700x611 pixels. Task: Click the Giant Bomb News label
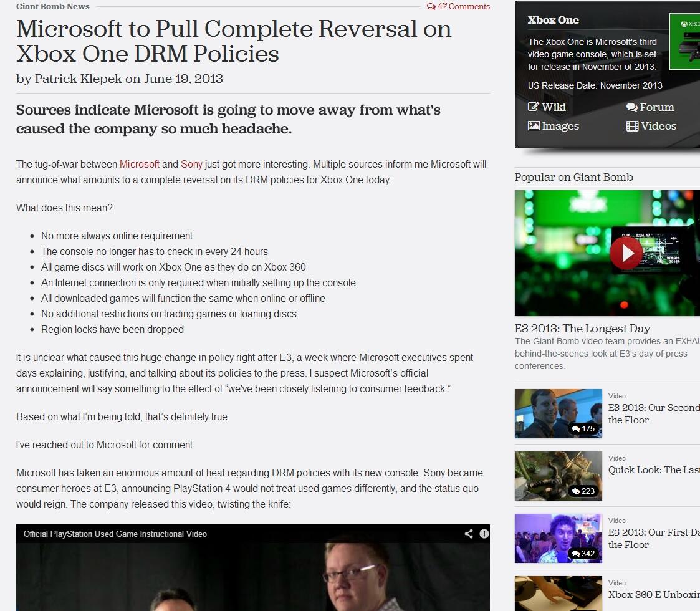(53, 7)
